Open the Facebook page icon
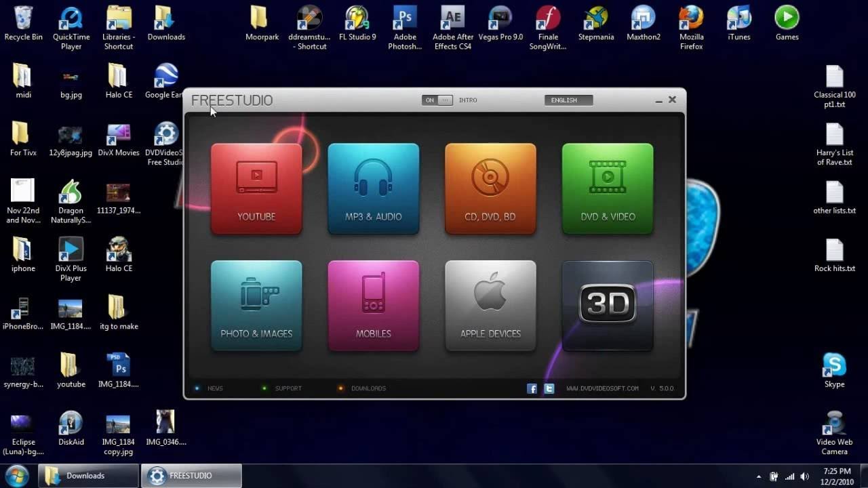This screenshot has width=868, height=488. 532,388
